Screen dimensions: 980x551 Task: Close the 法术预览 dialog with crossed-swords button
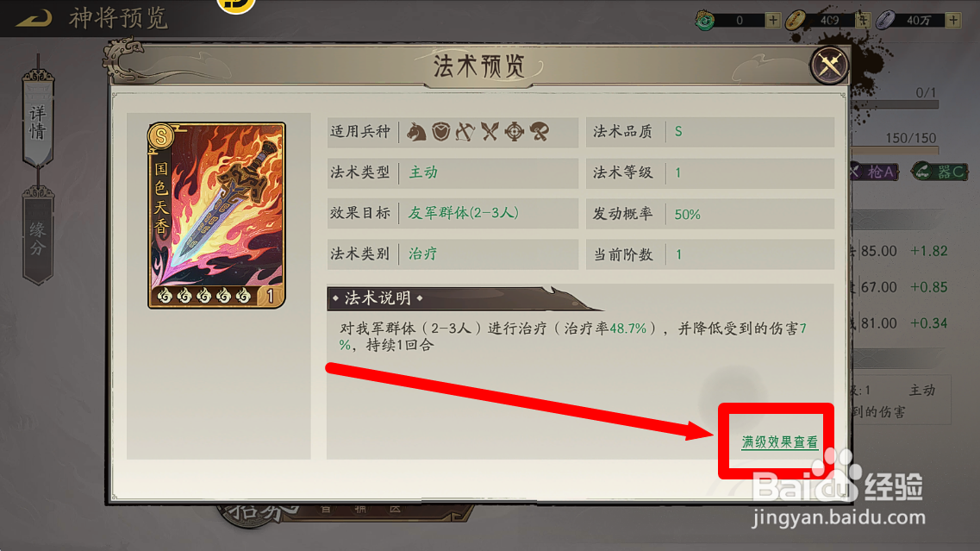point(829,65)
